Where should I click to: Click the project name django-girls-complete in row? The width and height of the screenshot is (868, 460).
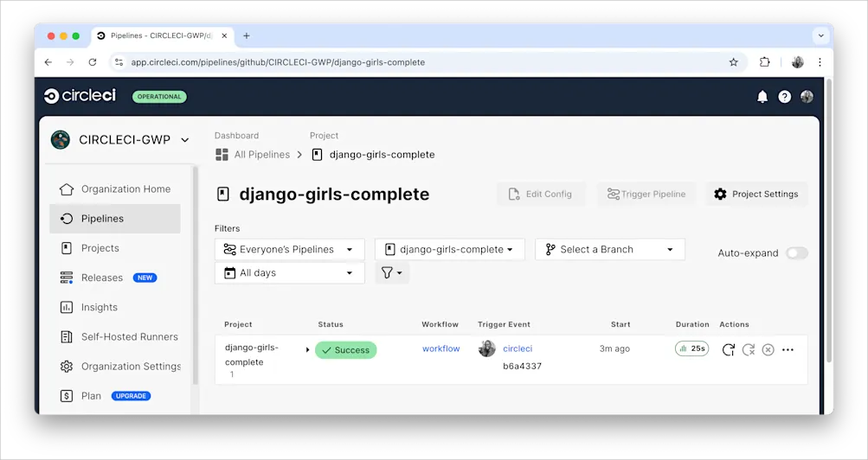251,355
